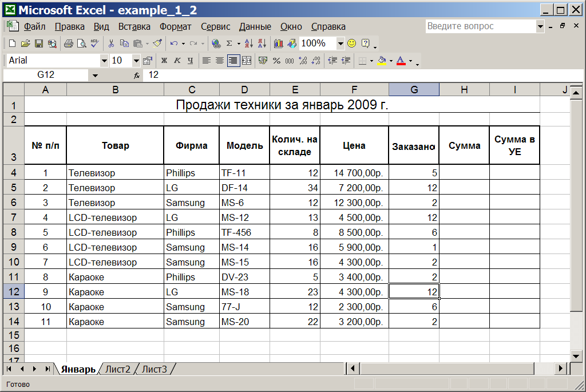586x392 pixels.
Task: Open the Borders dropdown arrow
Action: tap(371, 61)
